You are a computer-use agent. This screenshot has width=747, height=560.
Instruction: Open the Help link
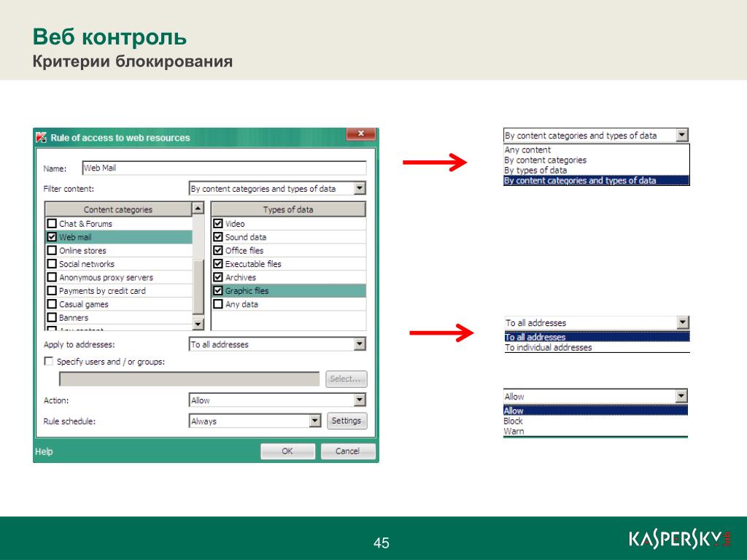coord(44,451)
